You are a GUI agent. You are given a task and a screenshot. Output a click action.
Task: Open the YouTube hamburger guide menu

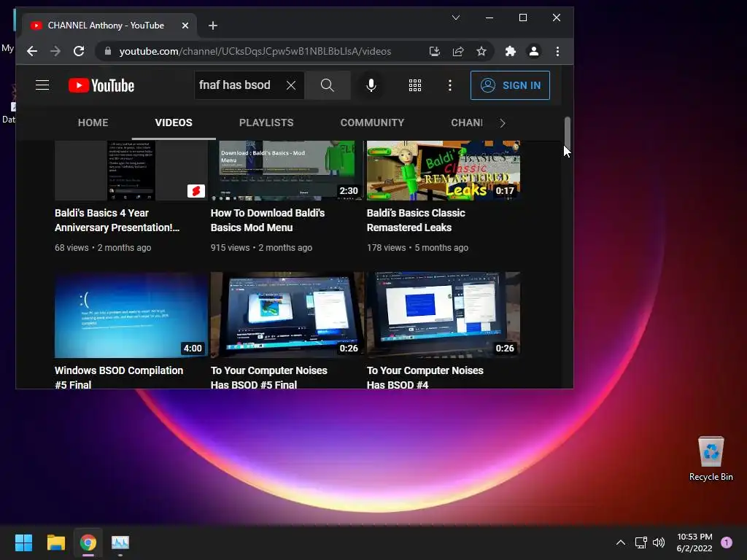click(42, 85)
